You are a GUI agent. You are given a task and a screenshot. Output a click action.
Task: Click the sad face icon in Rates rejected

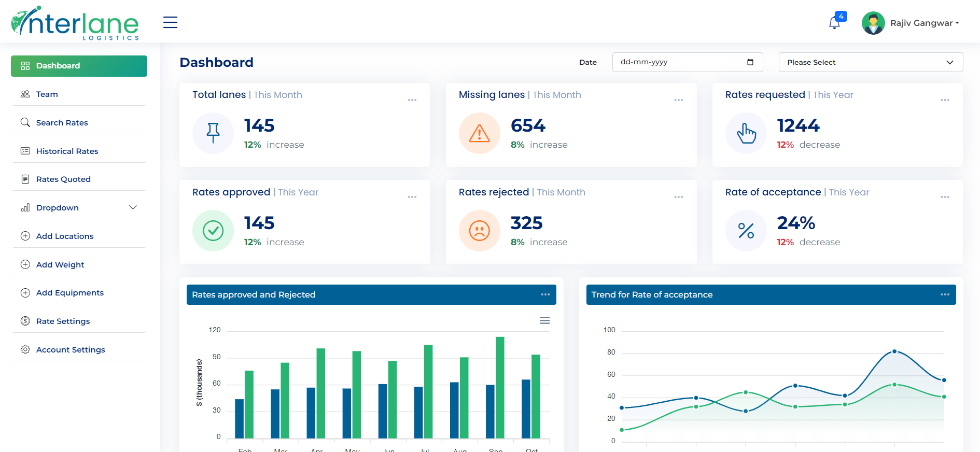tap(480, 231)
